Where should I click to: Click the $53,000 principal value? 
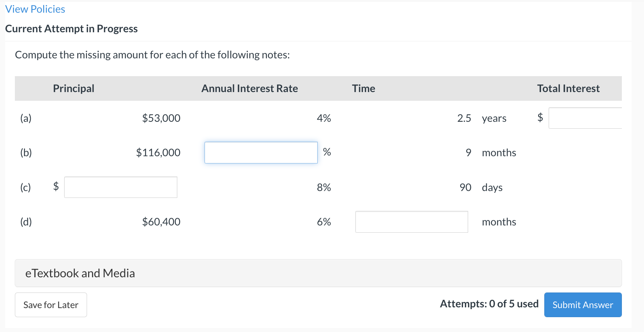[161, 118]
